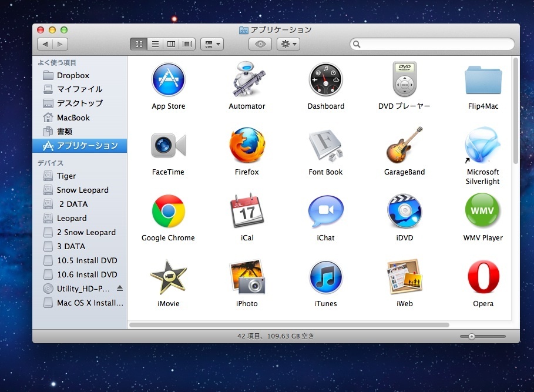534x392 pixels.
Task: Select the Google Chrome icon
Action: pyautogui.click(x=168, y=211)
